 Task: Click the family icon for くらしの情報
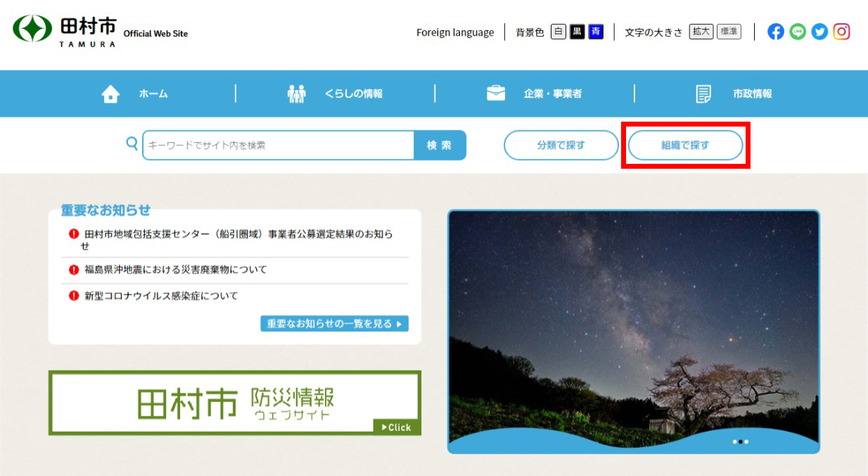point(297,94)
